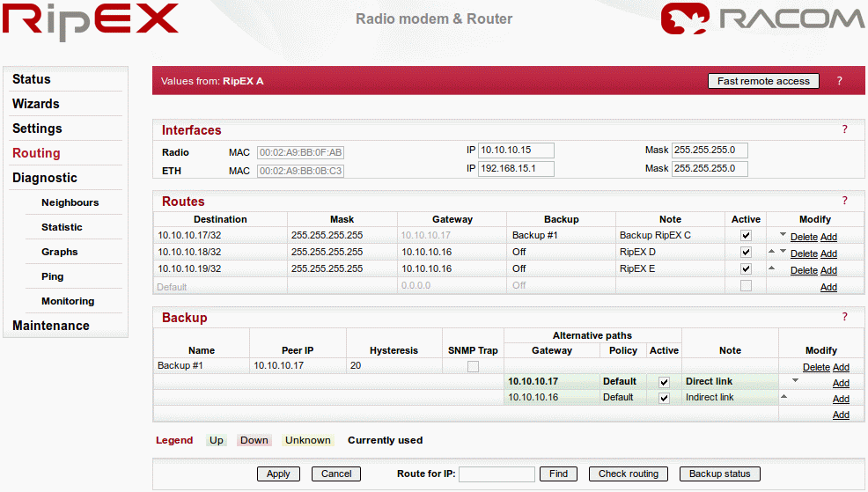The height and width of the screenshot is (492, 868).
Task: Go to Maintenance in the sidebar
Action: click(x=51, y=326)
